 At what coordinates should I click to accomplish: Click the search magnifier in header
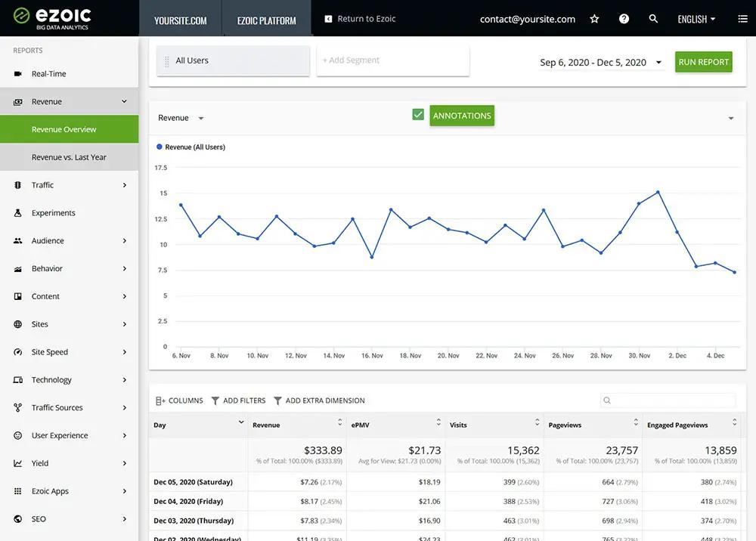point(653,19)
